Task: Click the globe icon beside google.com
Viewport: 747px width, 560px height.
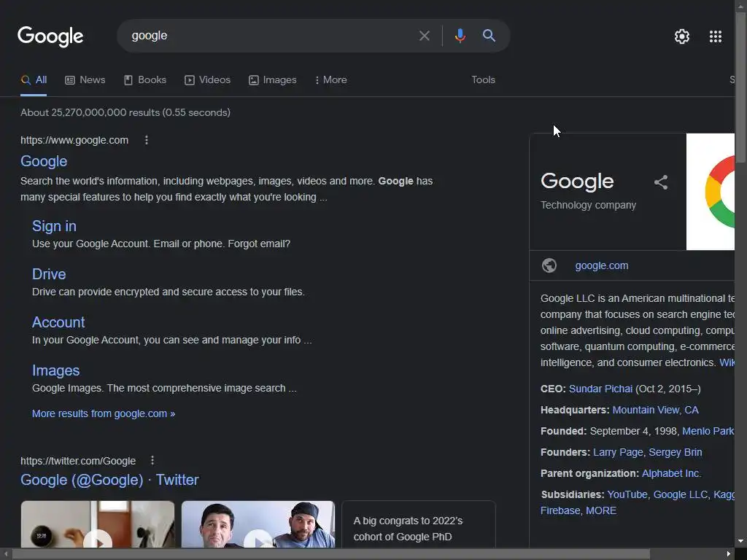Action: pyautogui.click(x=549, y=265)
